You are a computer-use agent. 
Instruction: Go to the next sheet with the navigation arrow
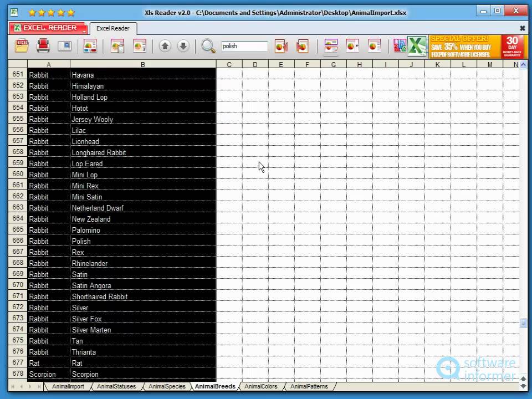(x=30, y=386)
